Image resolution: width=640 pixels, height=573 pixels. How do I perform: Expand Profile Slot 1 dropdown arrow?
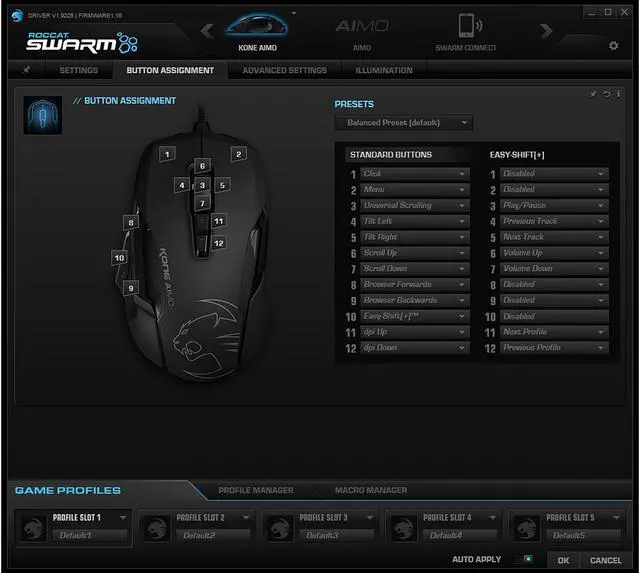click(122, 517)
